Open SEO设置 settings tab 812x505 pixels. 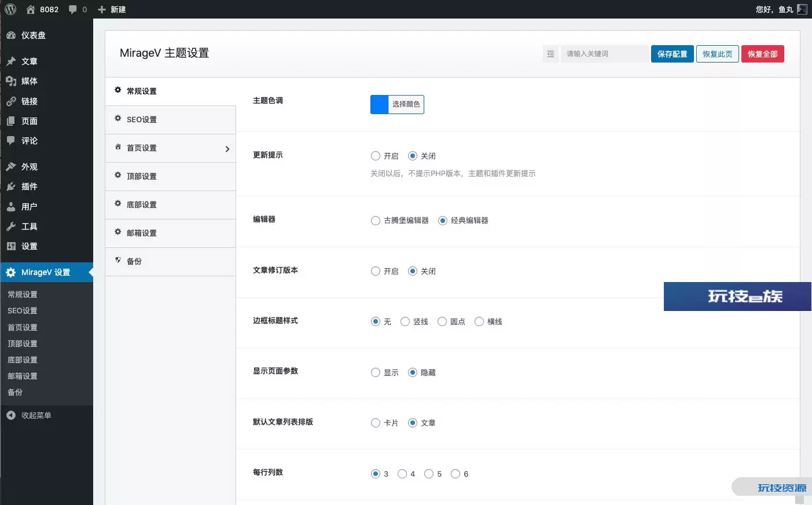pyautogui.click(x=171, y=120)
